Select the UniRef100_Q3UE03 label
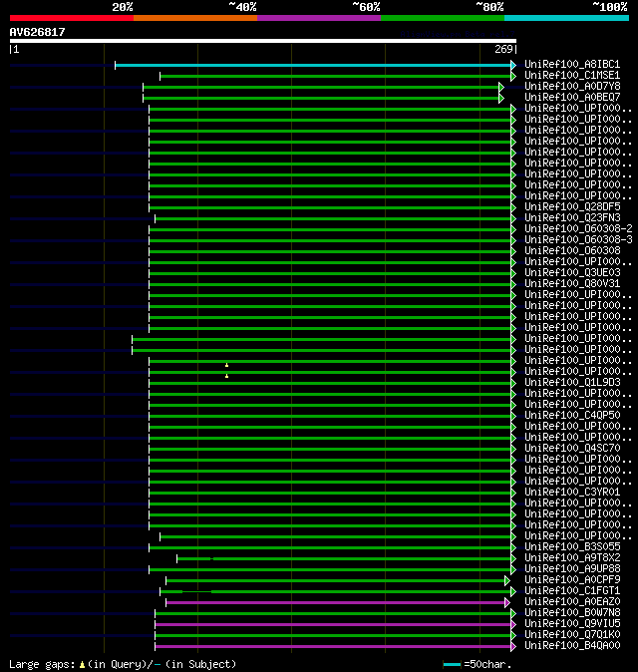 click(572, 272)
